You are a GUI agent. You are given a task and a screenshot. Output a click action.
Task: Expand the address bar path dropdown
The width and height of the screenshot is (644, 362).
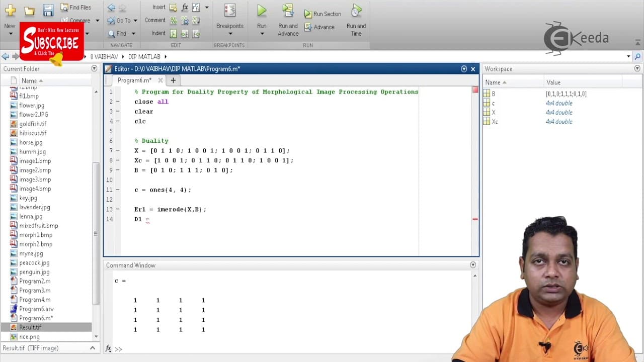click(x=628, y=57)
